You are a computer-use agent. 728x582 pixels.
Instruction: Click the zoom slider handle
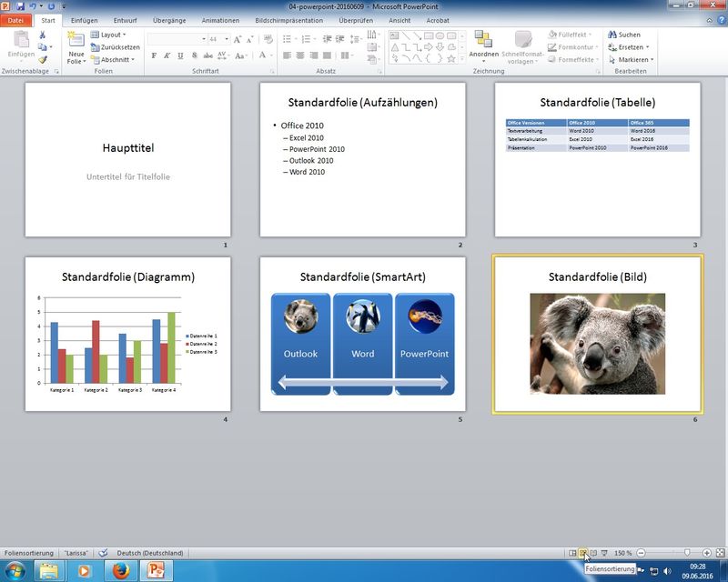(687, 553)
